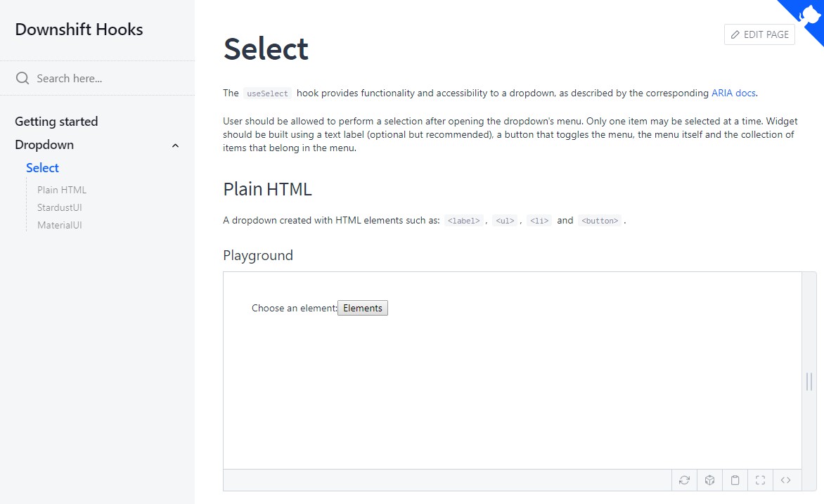Viewport: 824px width, 504px height.
Task: Collapse the Dropdown section with its chevron
Action: pyautogui.click(x=175, y=146)
